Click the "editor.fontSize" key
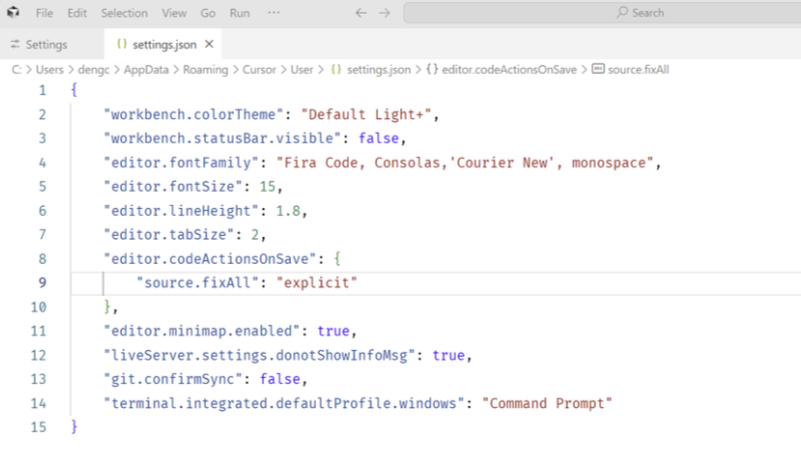801x474 pixels. pyautogui.click(x=173, y=186)
